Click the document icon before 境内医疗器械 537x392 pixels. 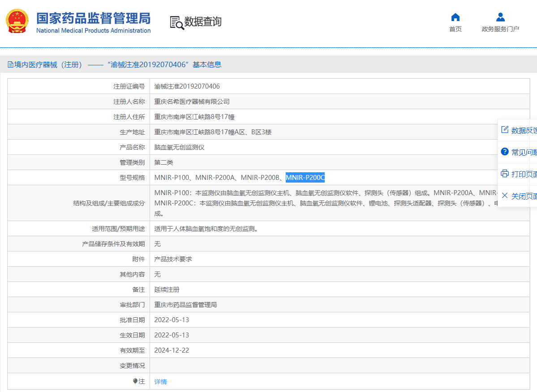click(x=11, y=64)
